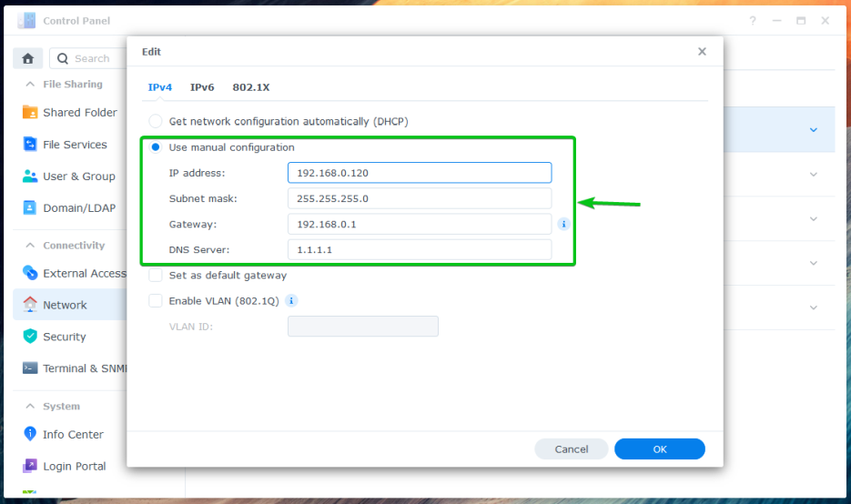
Task: Check Enable VLAN (802.1Q)
Action: (x=156, y=300)
